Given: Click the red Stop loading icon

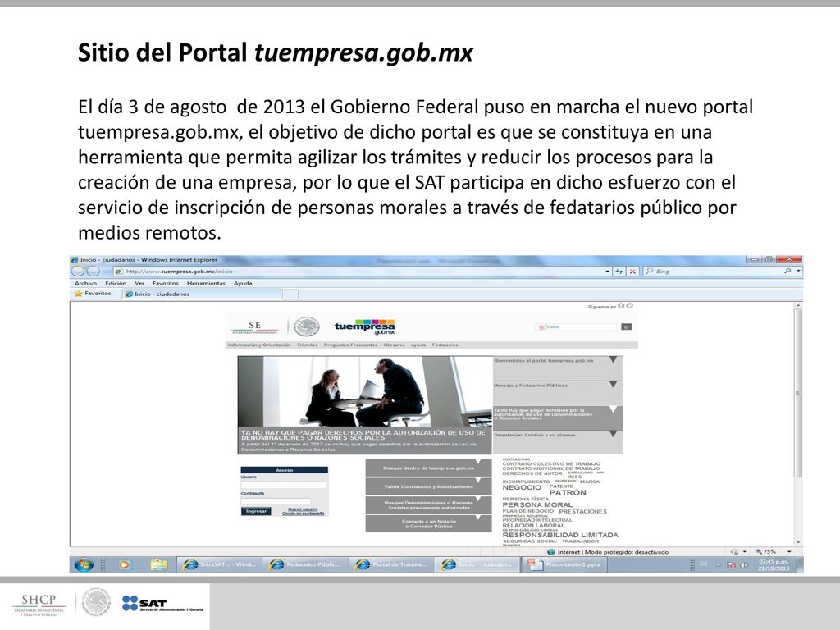Looking at the screenshot, I should 632,271.
